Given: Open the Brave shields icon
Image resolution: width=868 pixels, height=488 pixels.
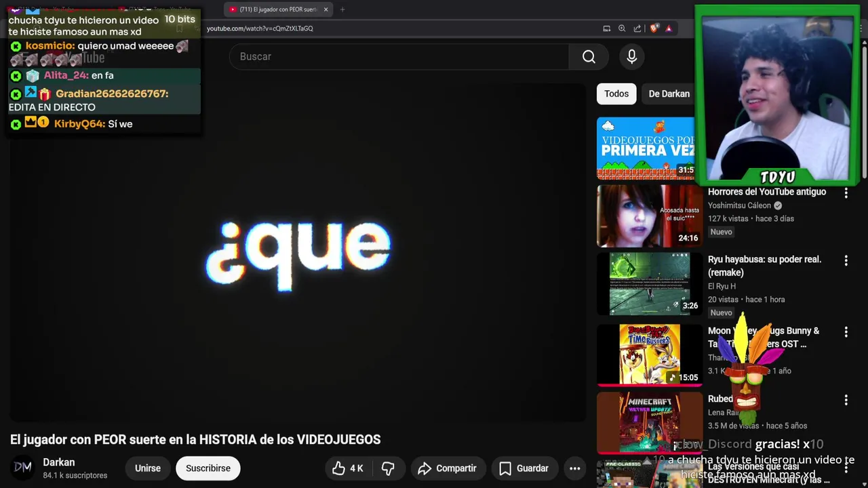Looking at the screenshot, I should click(654, 28).
